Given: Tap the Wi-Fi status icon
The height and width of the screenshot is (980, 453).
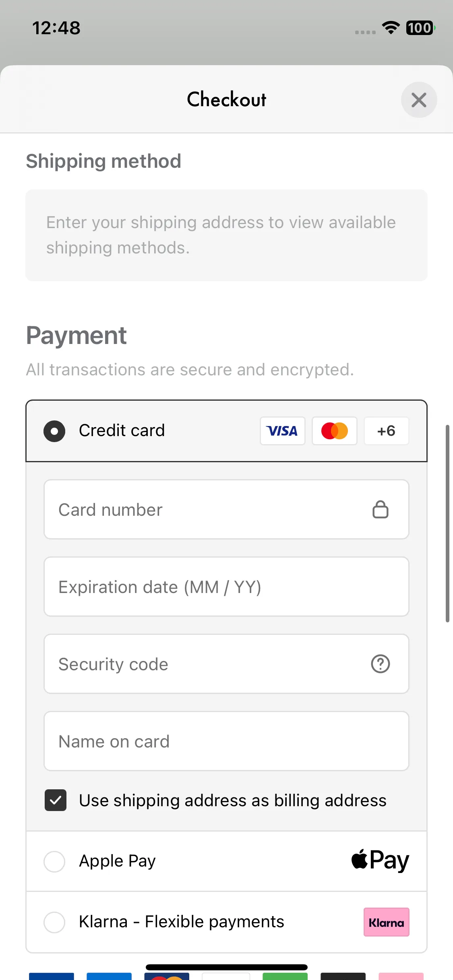Looking at the screenshot, I should tap(391, 28).
